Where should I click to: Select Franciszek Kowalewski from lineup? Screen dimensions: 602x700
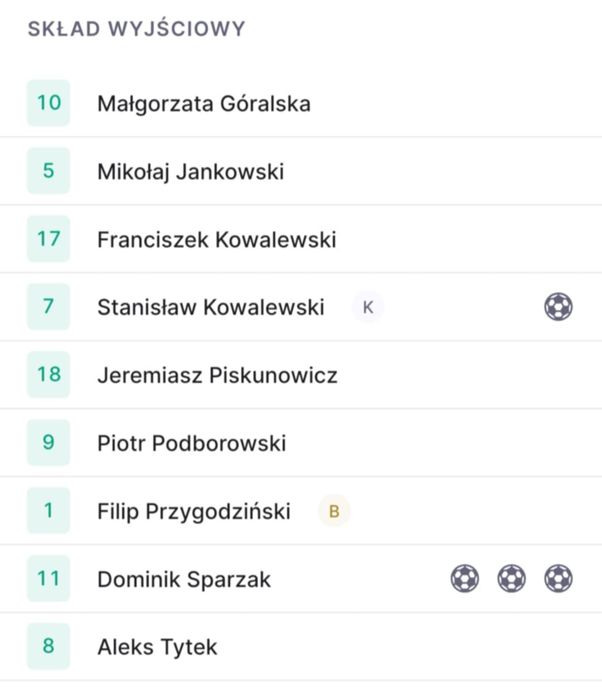pos(301,239)
